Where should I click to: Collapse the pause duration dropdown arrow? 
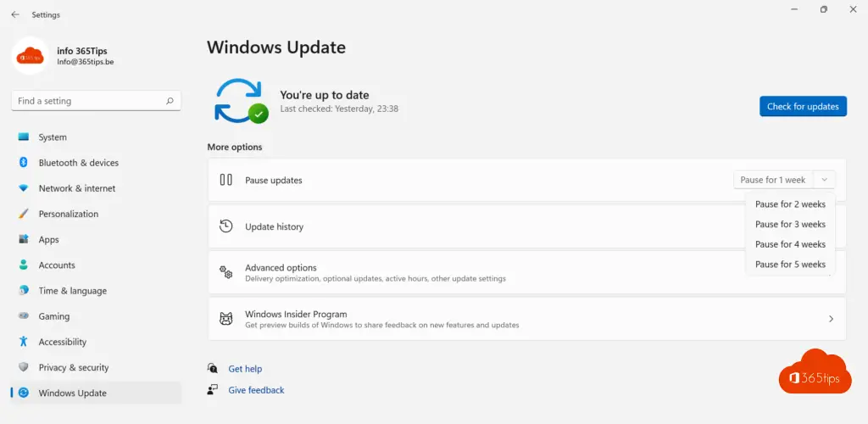click(x=824, y=180)
